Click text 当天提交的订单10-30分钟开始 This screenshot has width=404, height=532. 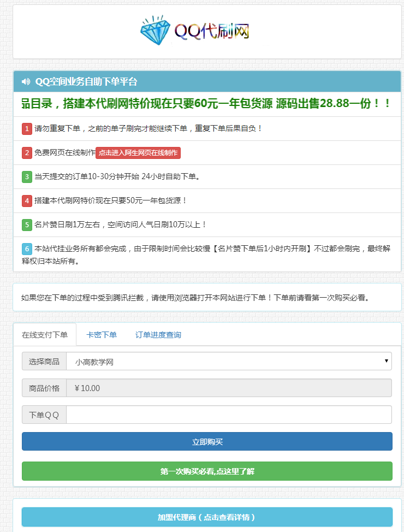(117, 176)
